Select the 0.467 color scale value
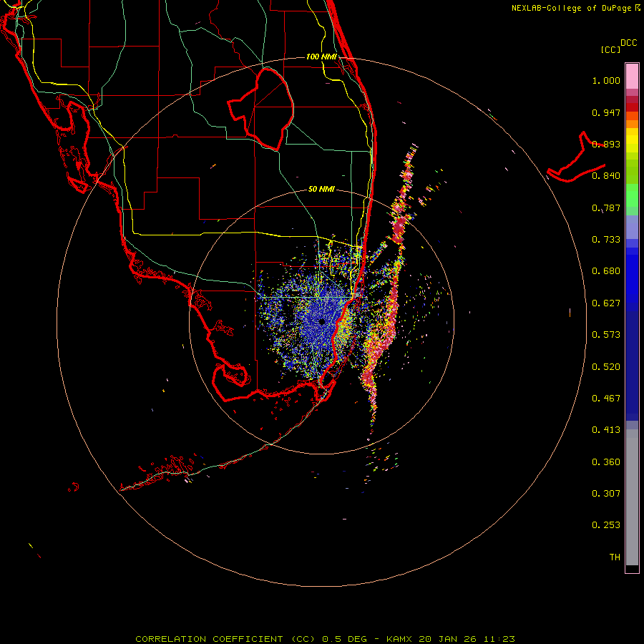644x644 pixels. 606,398
